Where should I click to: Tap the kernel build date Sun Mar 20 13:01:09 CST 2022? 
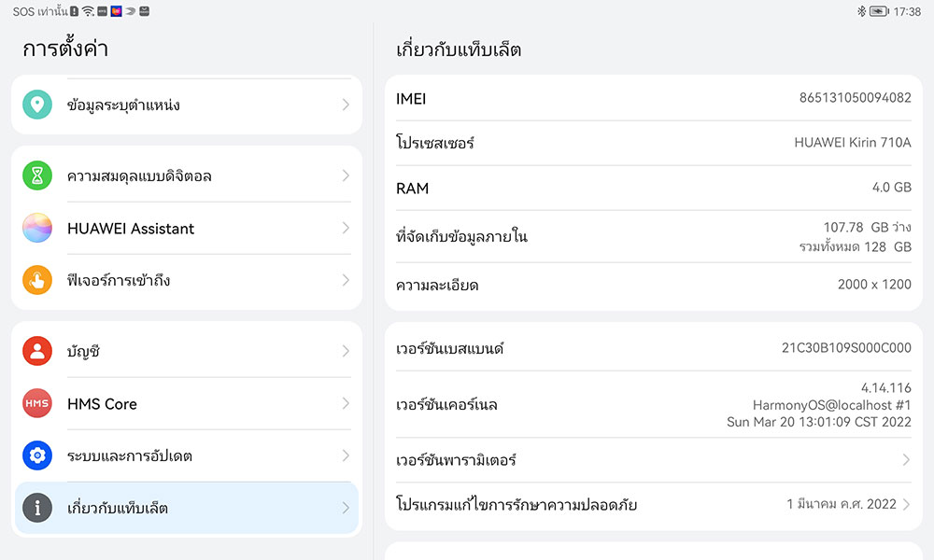819,422
